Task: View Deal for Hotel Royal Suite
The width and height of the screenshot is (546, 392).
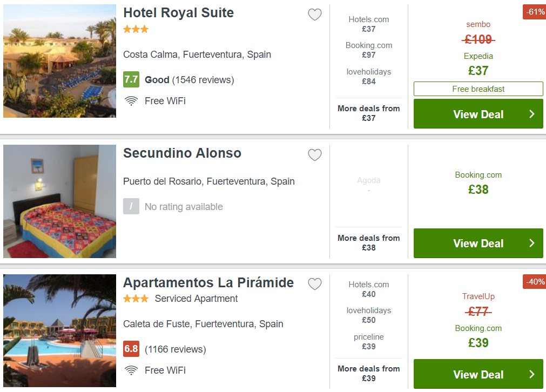Action: (x=478, y=114)
